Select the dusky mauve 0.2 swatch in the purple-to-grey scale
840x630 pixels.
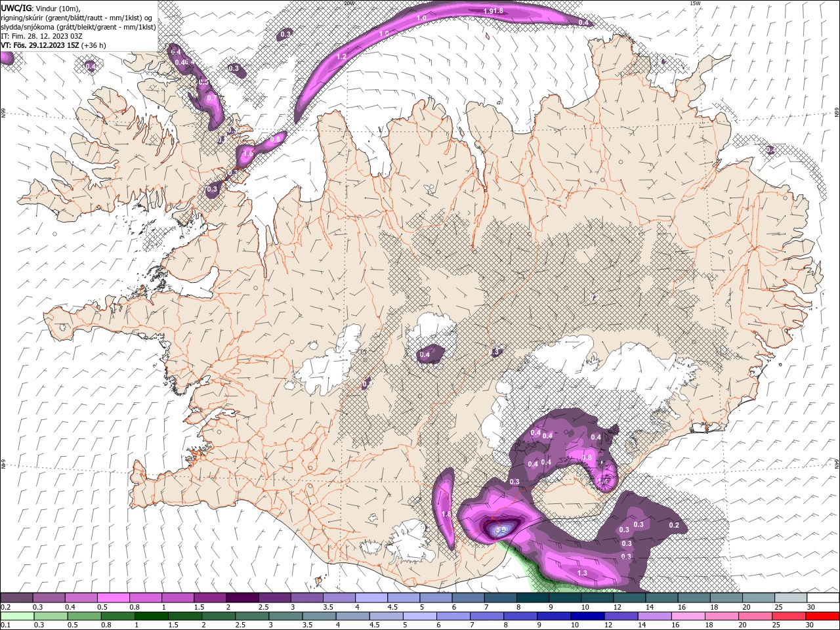(x=16, y=598)
